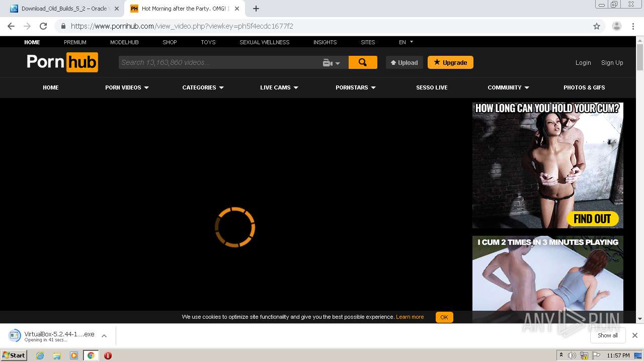Click the orange Upgrade button
The width and height of the screenshot is (644, 362).
tap(450, 62)
